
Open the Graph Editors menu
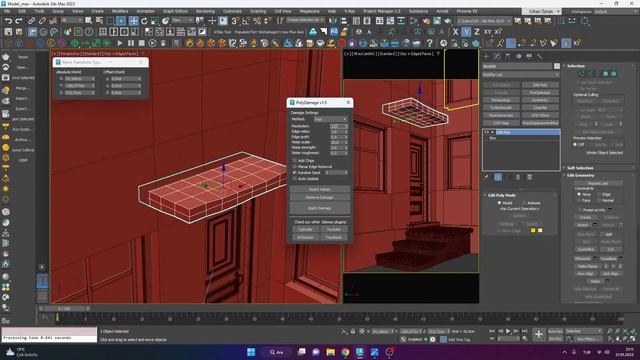pos(175,11)
